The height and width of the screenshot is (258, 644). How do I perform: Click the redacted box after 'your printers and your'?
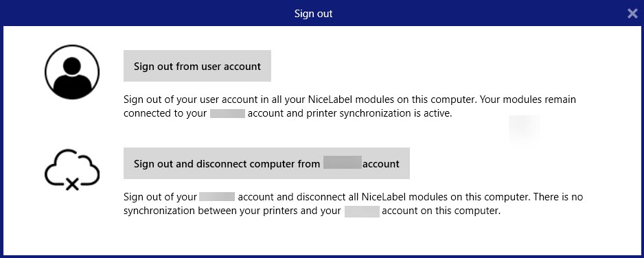pos(362,211)
